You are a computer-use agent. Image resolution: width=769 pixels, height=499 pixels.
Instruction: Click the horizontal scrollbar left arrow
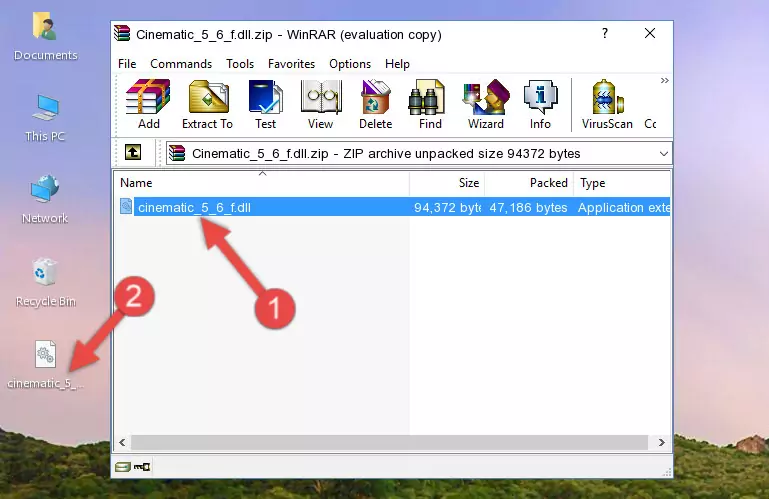(123, 443)
